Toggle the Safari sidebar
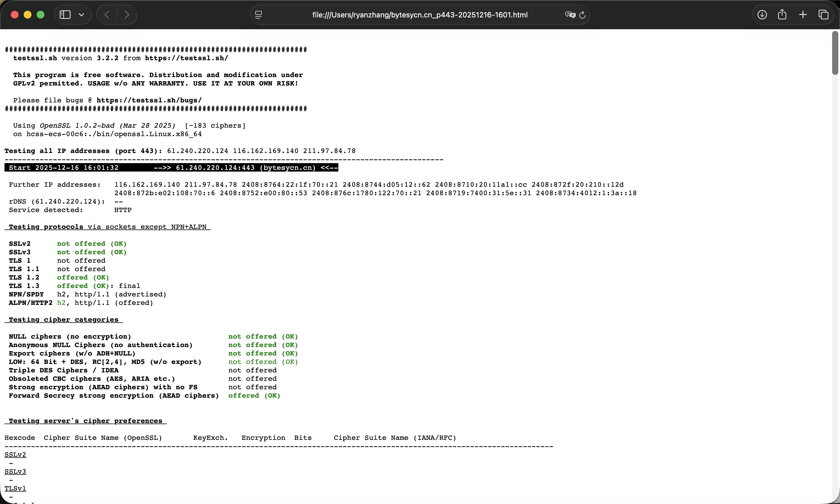 65,15
